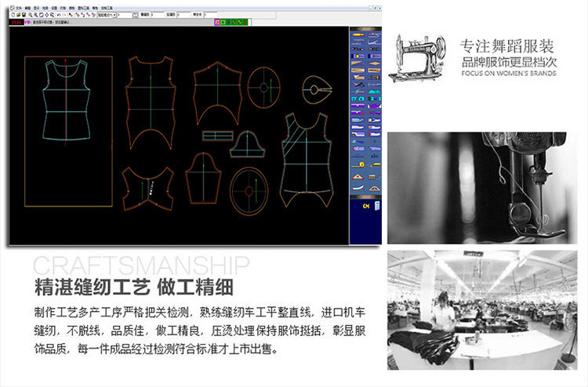Viewport: 588px width, 387px height.
Task: Select the yellow circle tool icon
Action: [x=358, y=56]
